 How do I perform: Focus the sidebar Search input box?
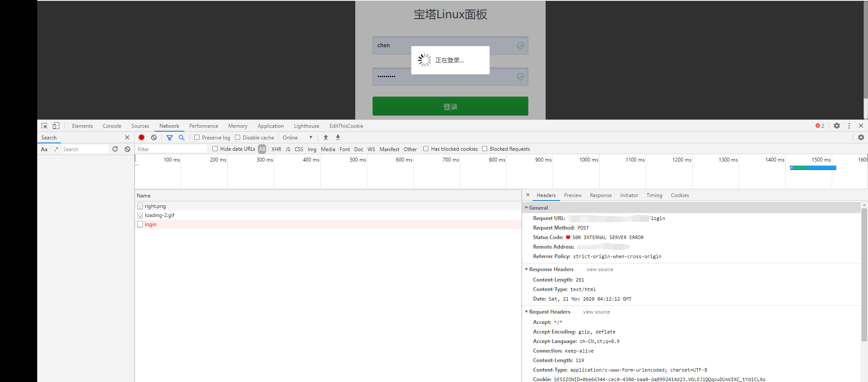[85, 149]
